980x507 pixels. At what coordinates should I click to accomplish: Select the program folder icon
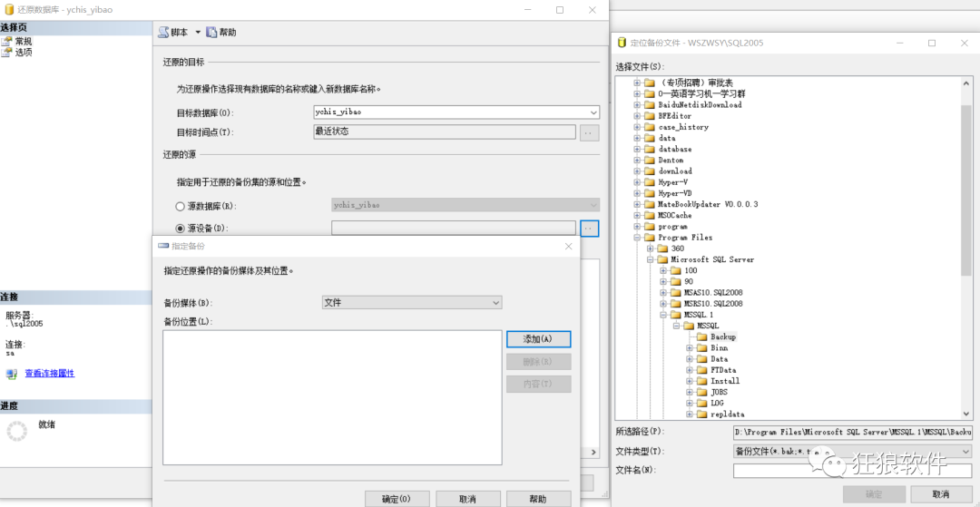[650, 226]
